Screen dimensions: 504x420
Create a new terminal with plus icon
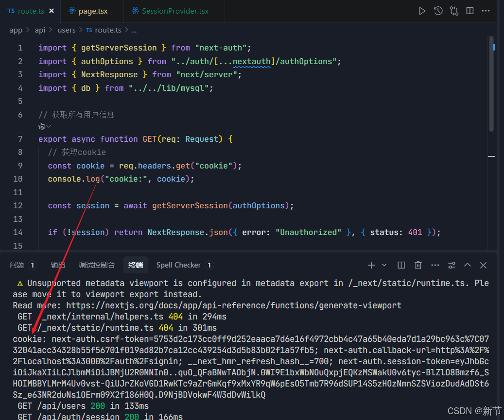pos(371,265)
